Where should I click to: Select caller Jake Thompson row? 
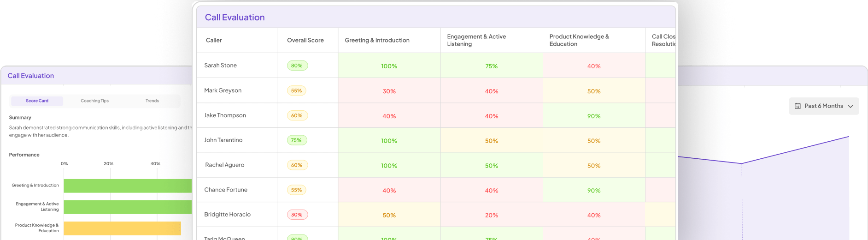(436, 115)
